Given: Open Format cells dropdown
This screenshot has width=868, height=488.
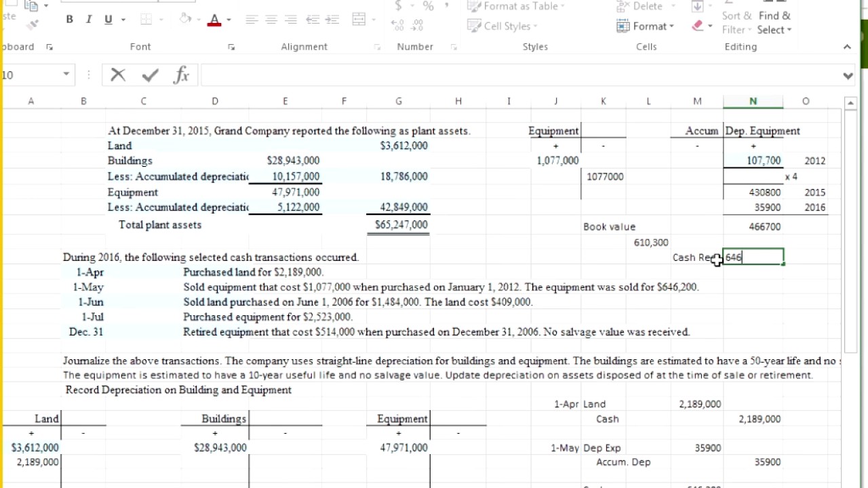Looking at the screenshot, I should pos(646,26).
